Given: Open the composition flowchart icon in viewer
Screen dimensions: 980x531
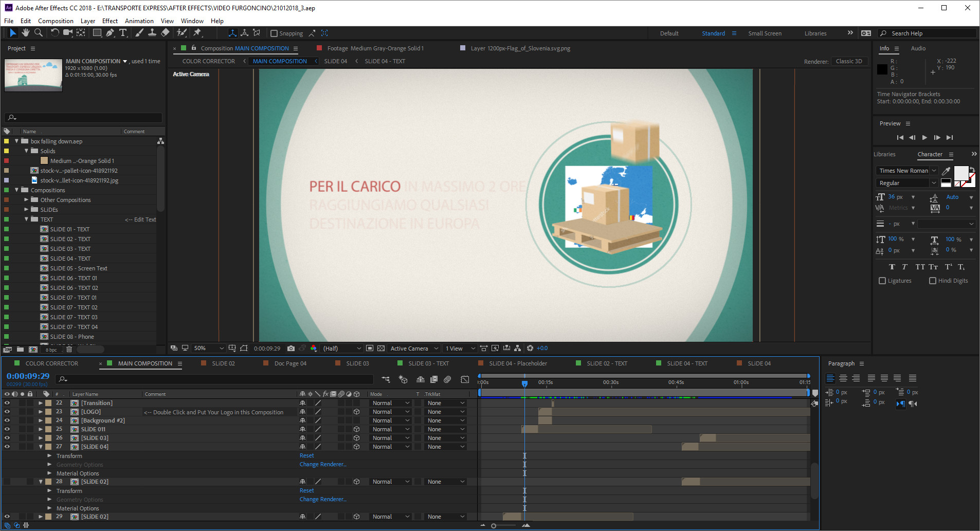Looking at the screenshot, I should 518,349.
